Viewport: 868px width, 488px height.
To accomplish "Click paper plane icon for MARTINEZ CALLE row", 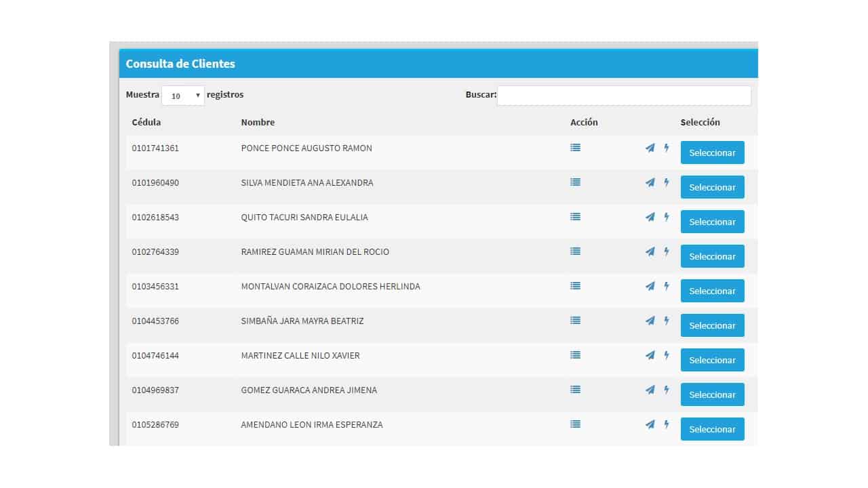I will coord(650,355).
